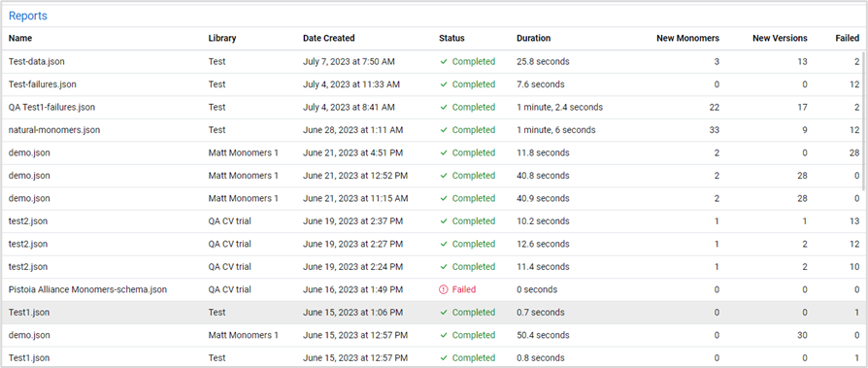Click Completed checkmark for Test-failures.json row
Viewport: 868px width, 368px height.
pyautogui.click(x=444, y=84)
